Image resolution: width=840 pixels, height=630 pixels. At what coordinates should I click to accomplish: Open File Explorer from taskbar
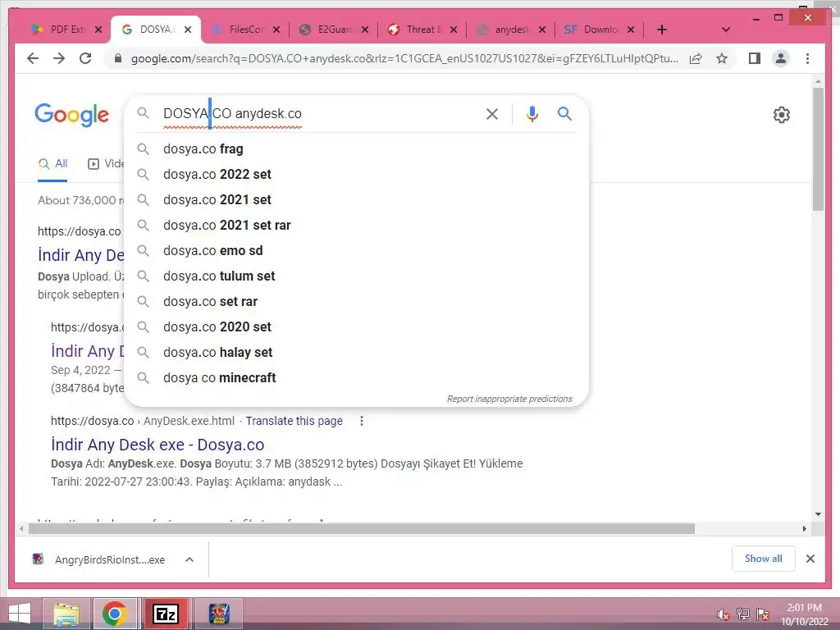pos(66,614)
